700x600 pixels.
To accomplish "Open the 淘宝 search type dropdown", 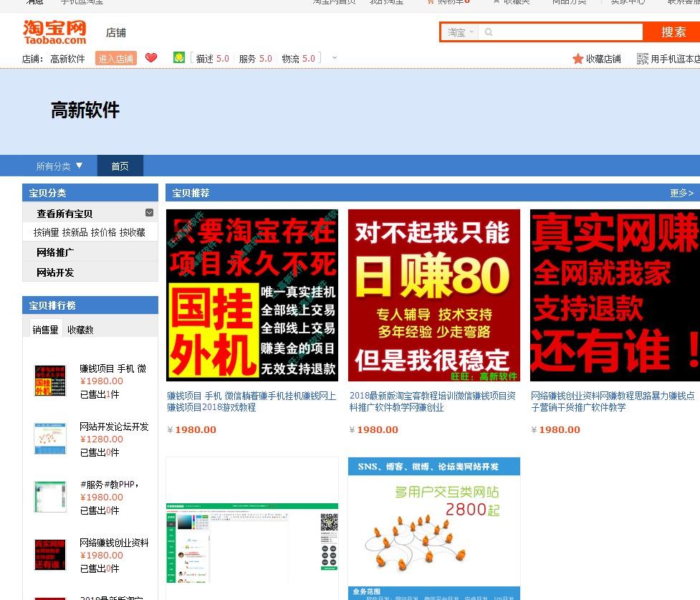I will pos(460,32).
